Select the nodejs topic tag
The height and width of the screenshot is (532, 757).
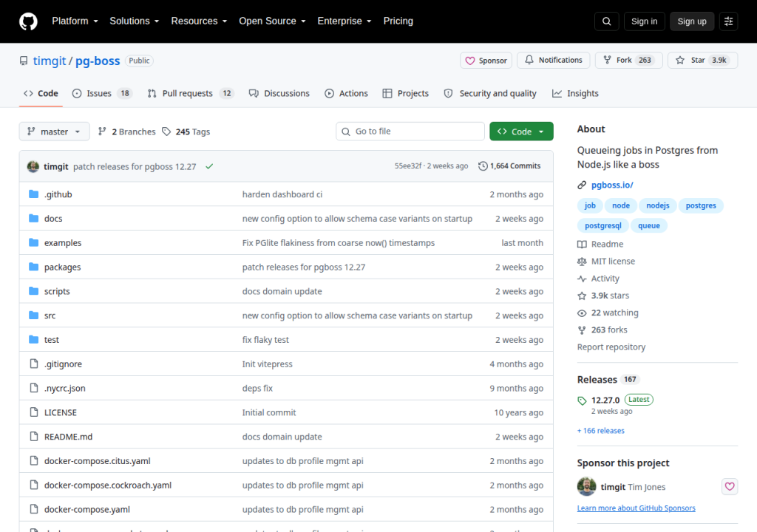(x=657, y=205)
